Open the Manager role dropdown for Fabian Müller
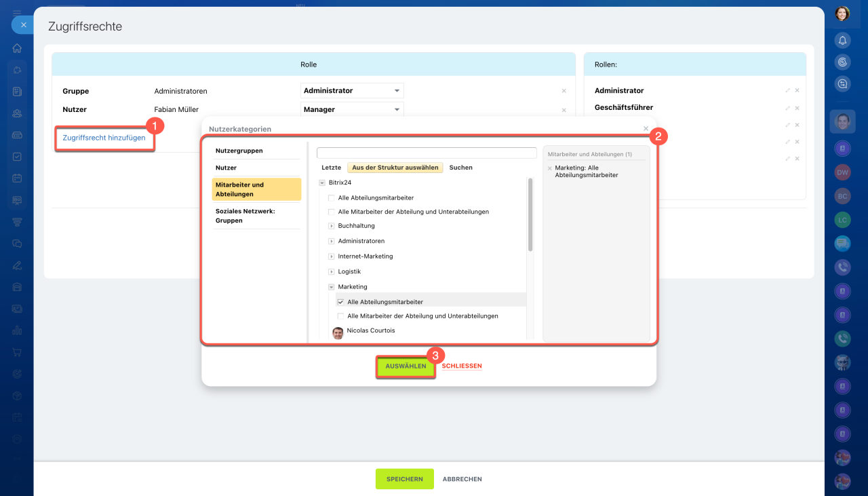The width and height of the screenshot is (868, 496). tap(352, 109)
